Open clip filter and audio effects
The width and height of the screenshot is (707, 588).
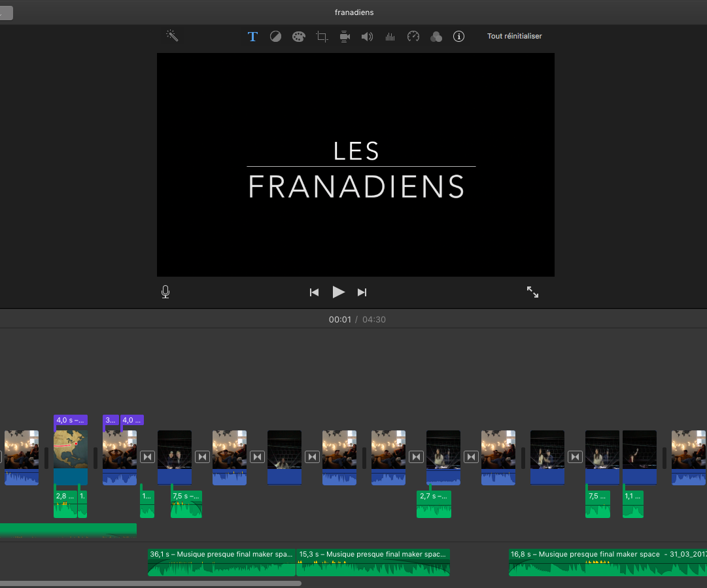click(436, 36)
